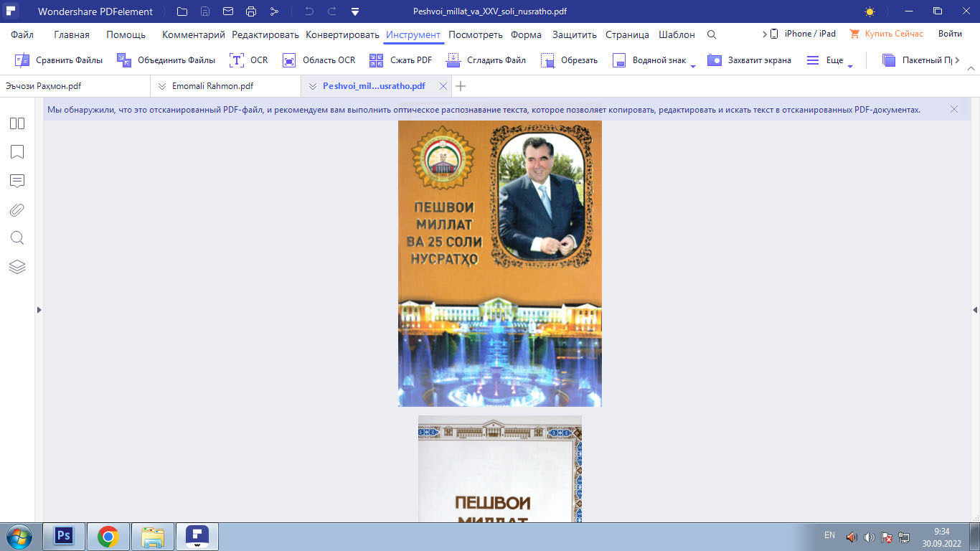Click the Compare Files (Сравнить Файлы) icon
980x551 pixels.
tap(23, 60)
